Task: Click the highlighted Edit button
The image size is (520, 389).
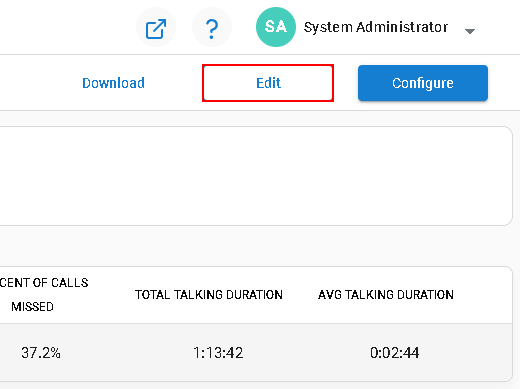Action: click(x=268, y=83)
